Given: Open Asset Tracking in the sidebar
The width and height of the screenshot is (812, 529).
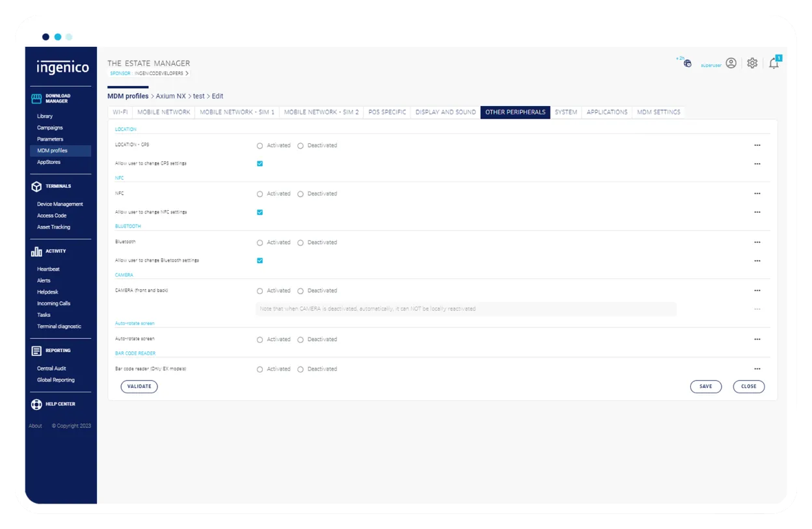Looking at the screenshot, I should coord(53,227).
